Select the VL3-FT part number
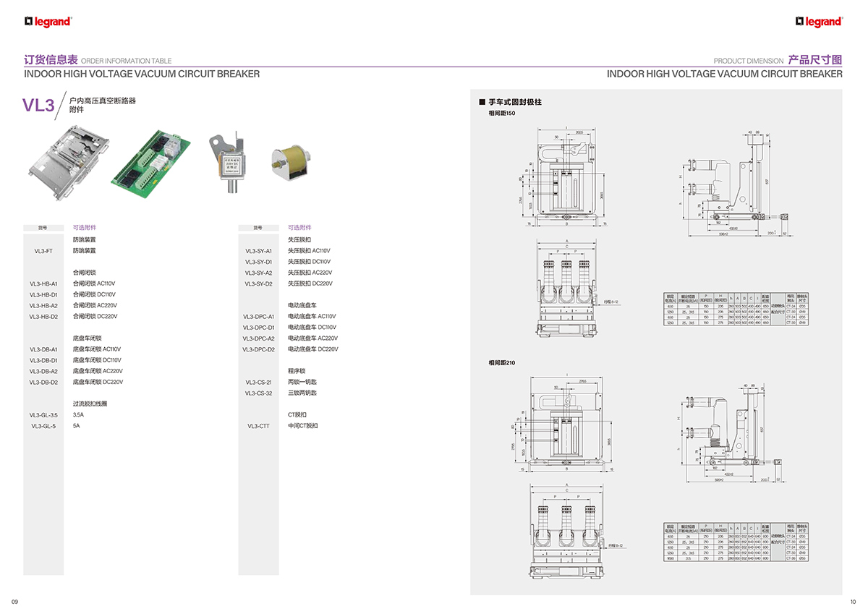The height and width of the screenshot is (614, 868). (43, 251)
